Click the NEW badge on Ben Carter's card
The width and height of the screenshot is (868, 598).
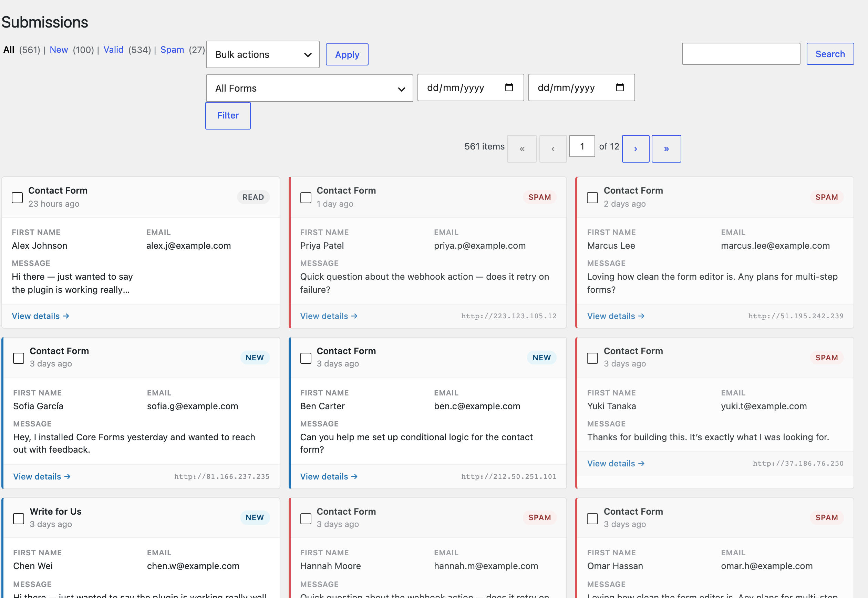coord(541,358)
